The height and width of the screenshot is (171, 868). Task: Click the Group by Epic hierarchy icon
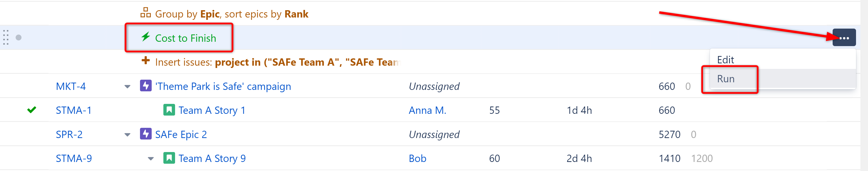145,13
